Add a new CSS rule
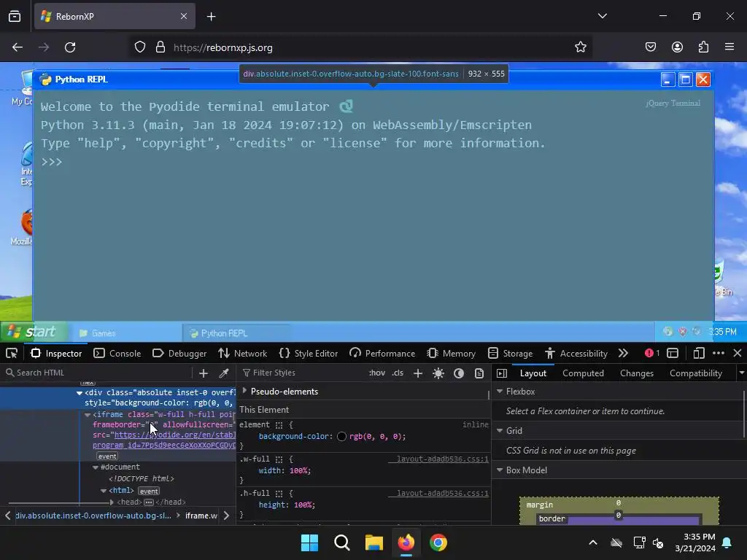This screenshot has width=747, height=560. click(x=418, y=373)
